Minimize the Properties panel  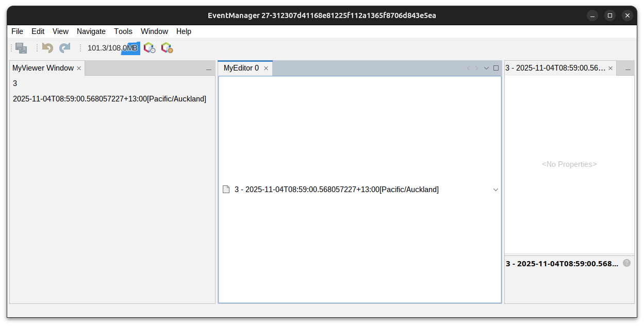tap(628, 69)
